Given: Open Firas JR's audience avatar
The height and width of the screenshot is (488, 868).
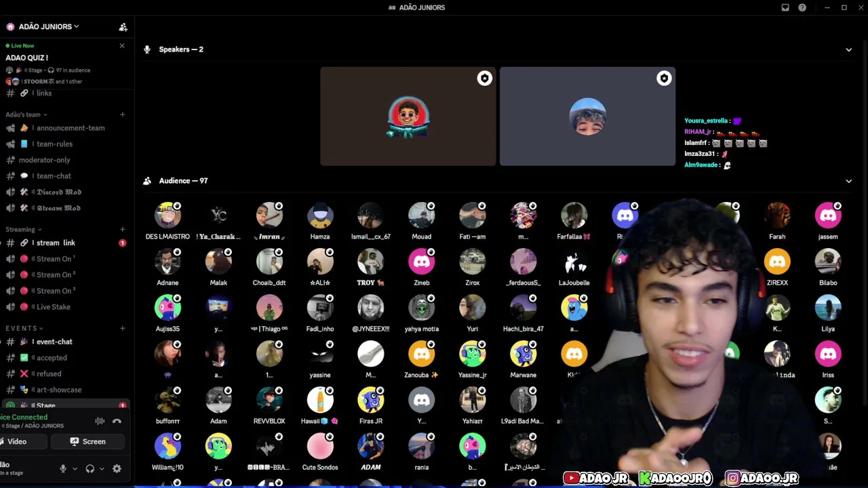Looking at the screenshot, I should click(x=371, y=400).
